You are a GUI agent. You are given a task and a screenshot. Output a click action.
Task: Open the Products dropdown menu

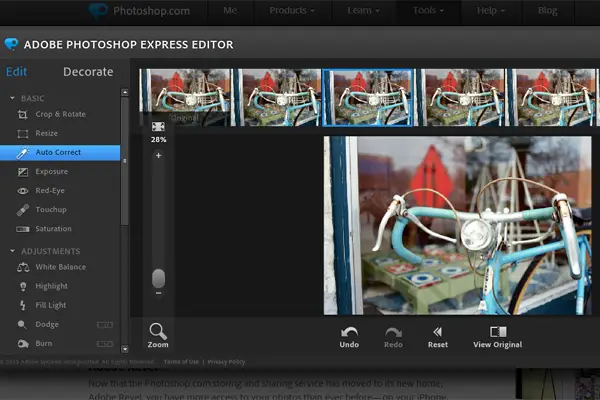[x=292, y=10]
